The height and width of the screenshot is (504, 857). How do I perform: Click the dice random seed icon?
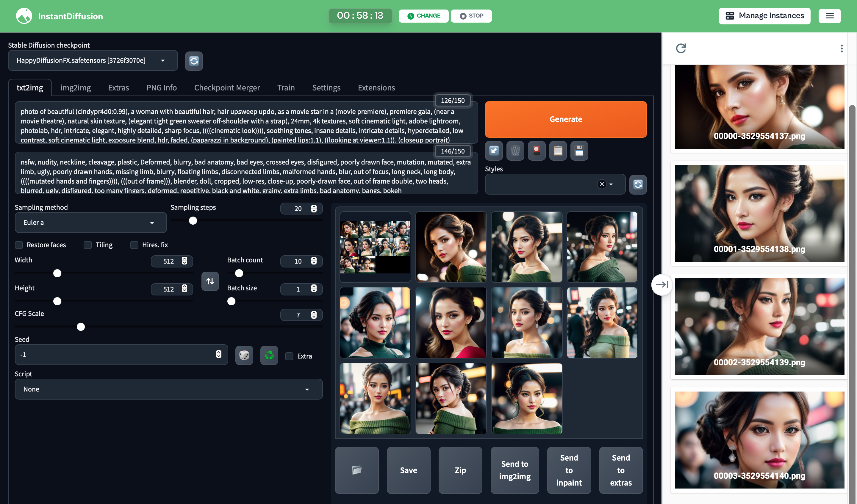(244, 355)
